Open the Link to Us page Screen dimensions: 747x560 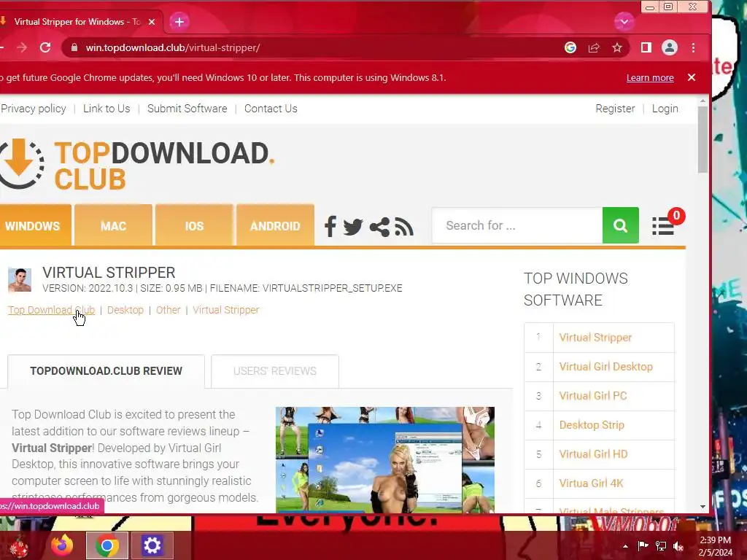pos(107,109)
